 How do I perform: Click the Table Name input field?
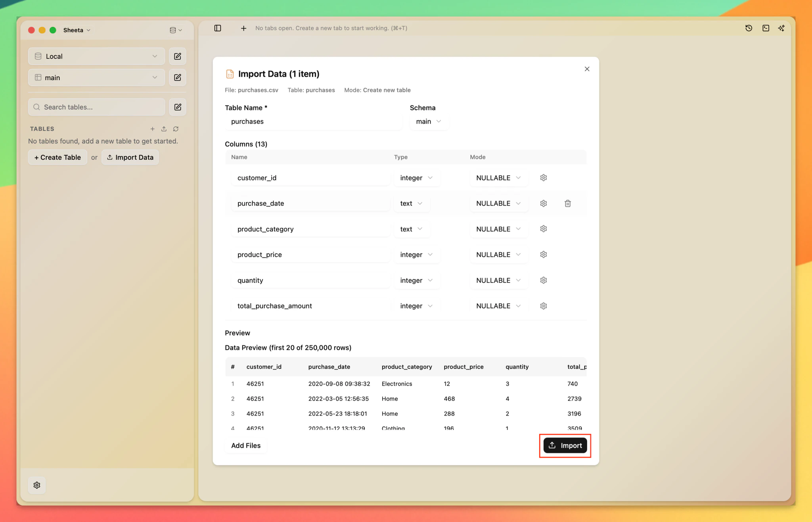pos(313,121)
